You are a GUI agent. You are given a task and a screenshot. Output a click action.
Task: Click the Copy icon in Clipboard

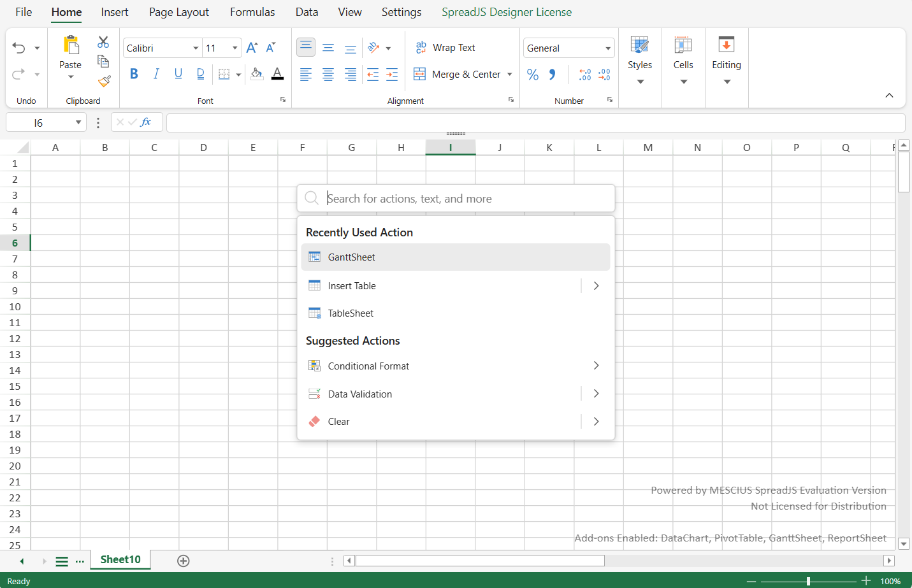(x=103, y=61)
